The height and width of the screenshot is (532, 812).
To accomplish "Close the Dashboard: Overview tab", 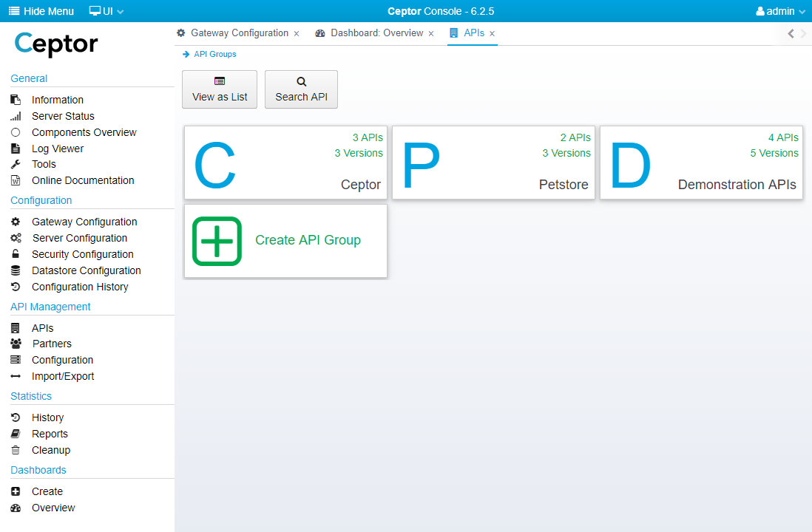I will 431,34.
